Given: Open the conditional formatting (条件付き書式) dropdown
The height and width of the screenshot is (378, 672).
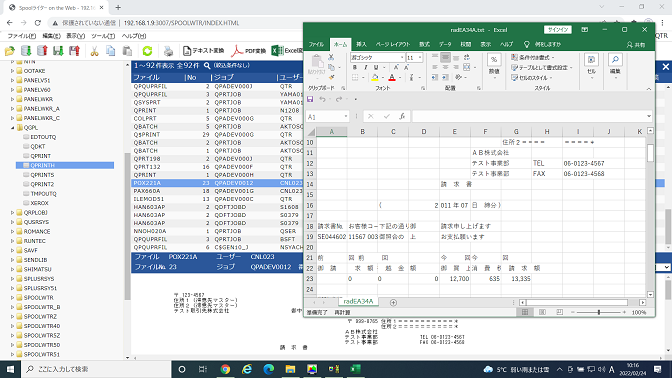Looking at the screenshot, I should coord(533,57).
